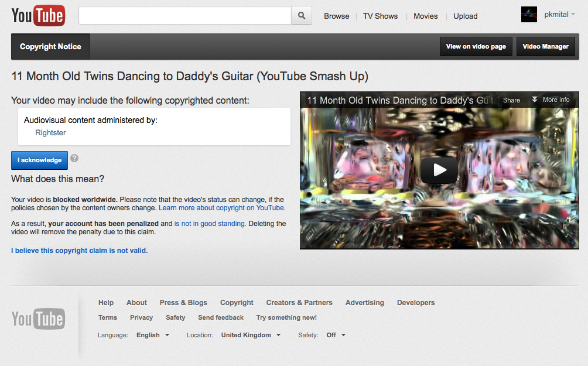Viewport: 588px width, 366px height.
Task: Open the Language English dropdown
Action: 152,335
